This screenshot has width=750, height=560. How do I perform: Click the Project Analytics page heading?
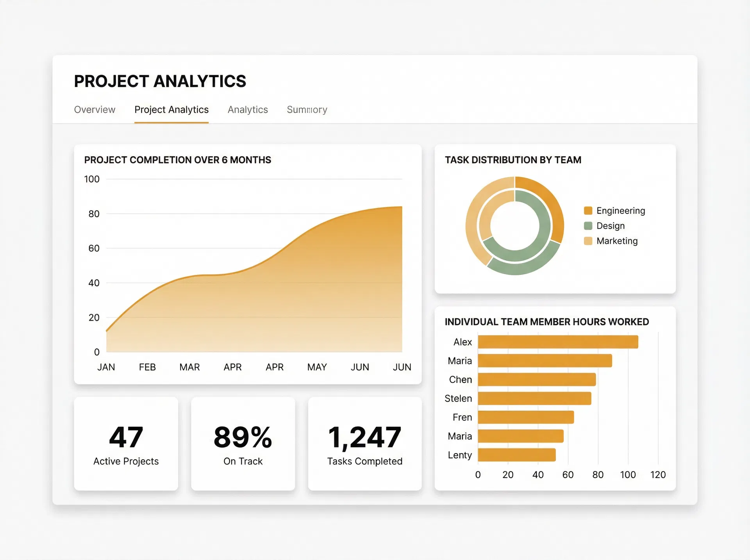[x=160, y=81]
